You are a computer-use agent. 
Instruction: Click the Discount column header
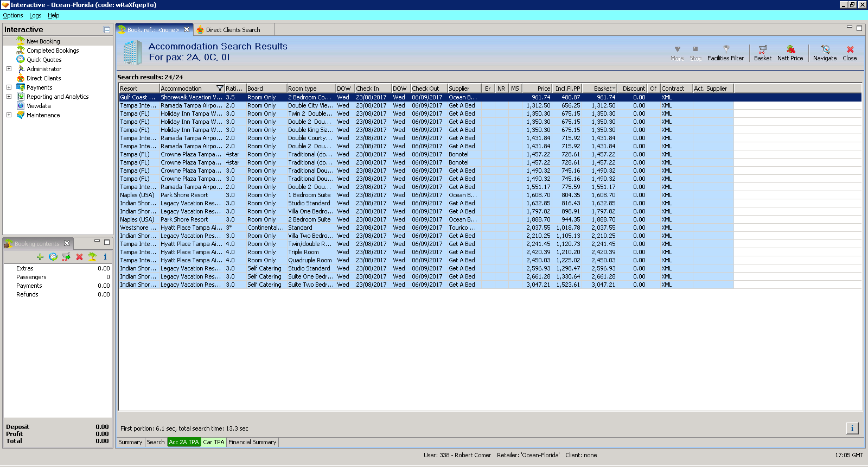click(x=632, y=89)
